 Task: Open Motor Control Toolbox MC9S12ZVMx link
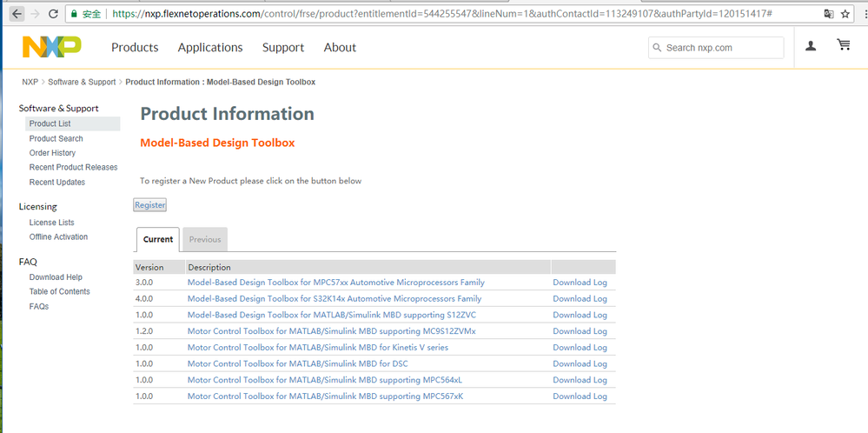coord(332,331)
